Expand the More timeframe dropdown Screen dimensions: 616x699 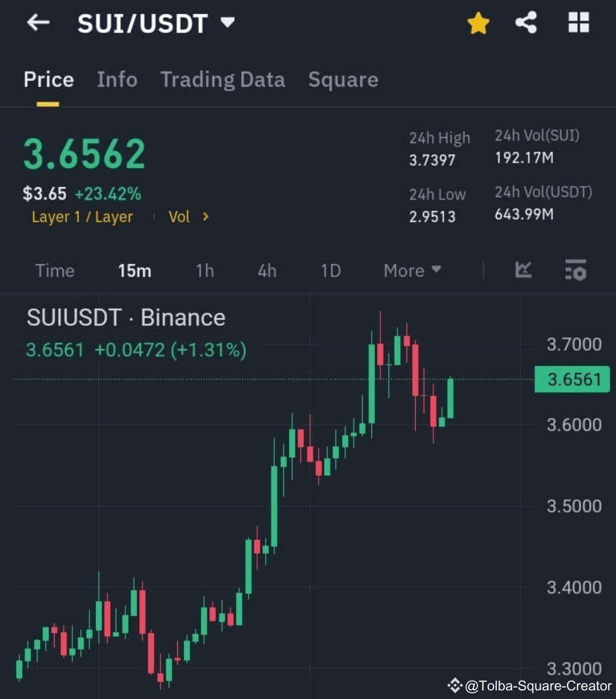[x=412, y=271]
